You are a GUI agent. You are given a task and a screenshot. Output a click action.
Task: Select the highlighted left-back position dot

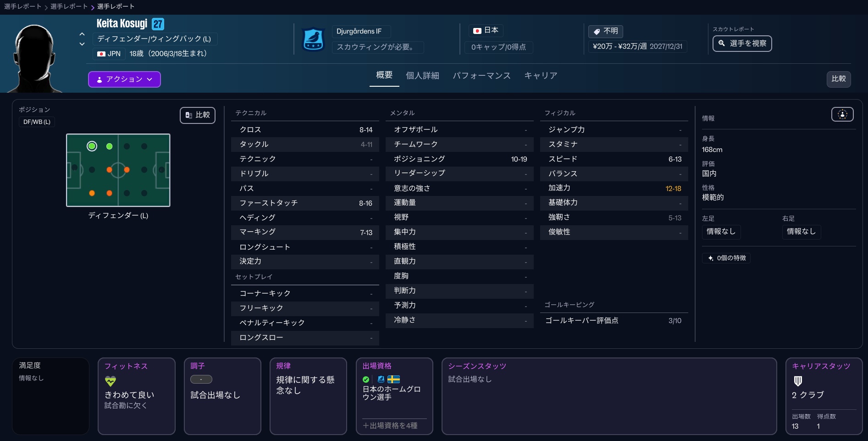[x=92, y=146]
